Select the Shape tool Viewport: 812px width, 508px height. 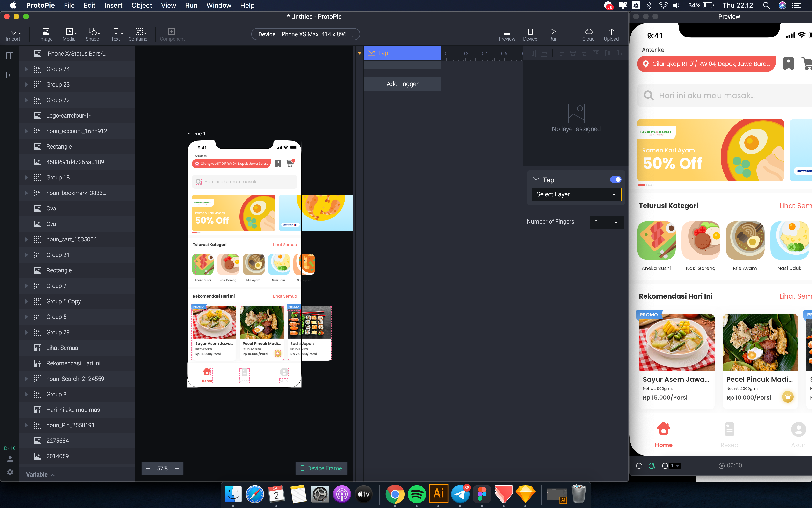[93, 34]
